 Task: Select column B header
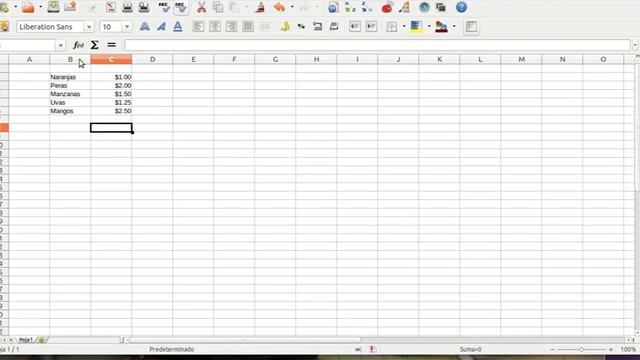[70, 60]
